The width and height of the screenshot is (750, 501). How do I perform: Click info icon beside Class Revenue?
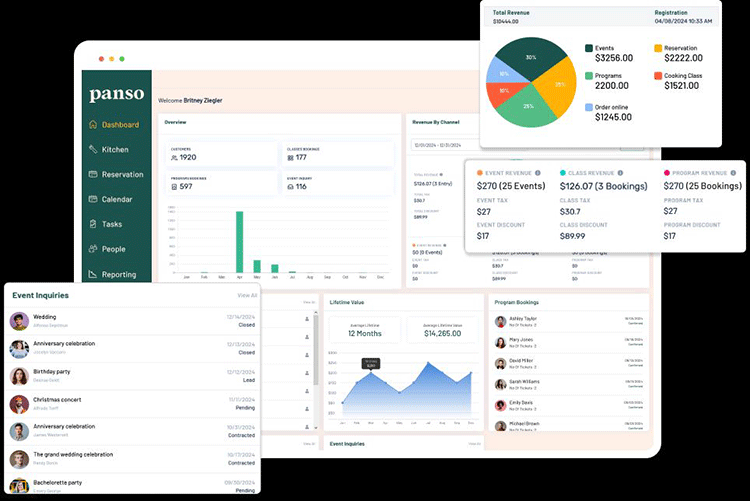pos(620,173)
